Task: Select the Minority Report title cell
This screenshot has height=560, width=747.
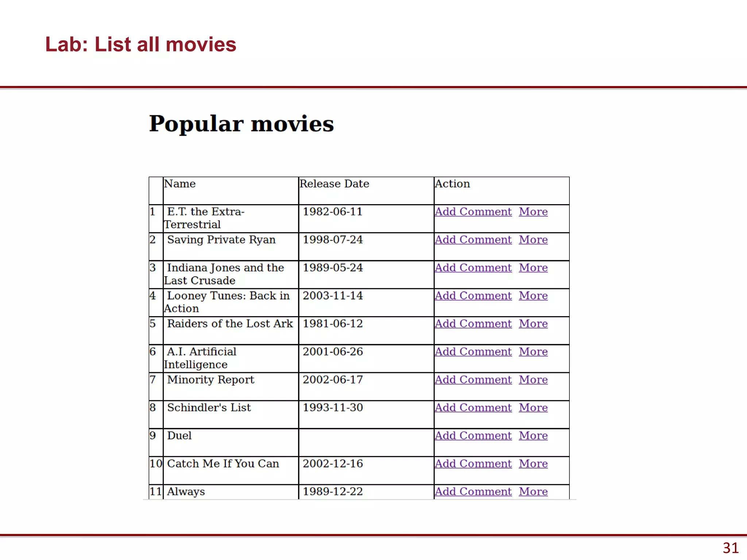Action: click(x=210, y=380)
